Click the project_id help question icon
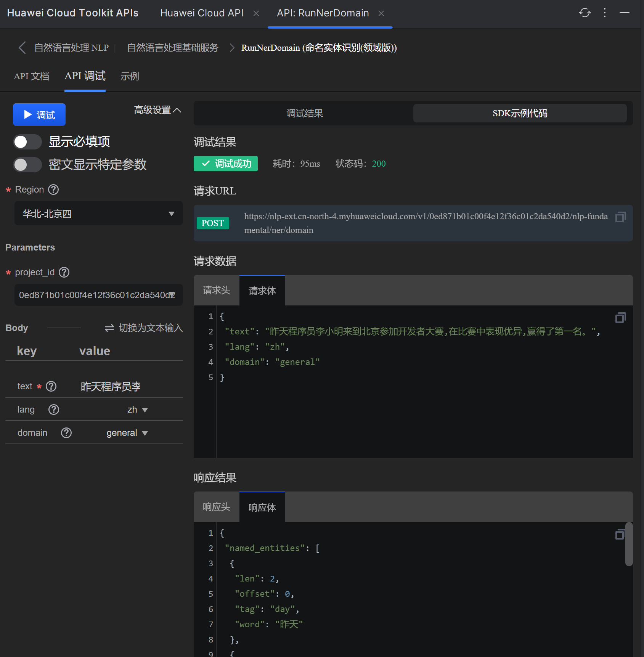 [64, 272]
